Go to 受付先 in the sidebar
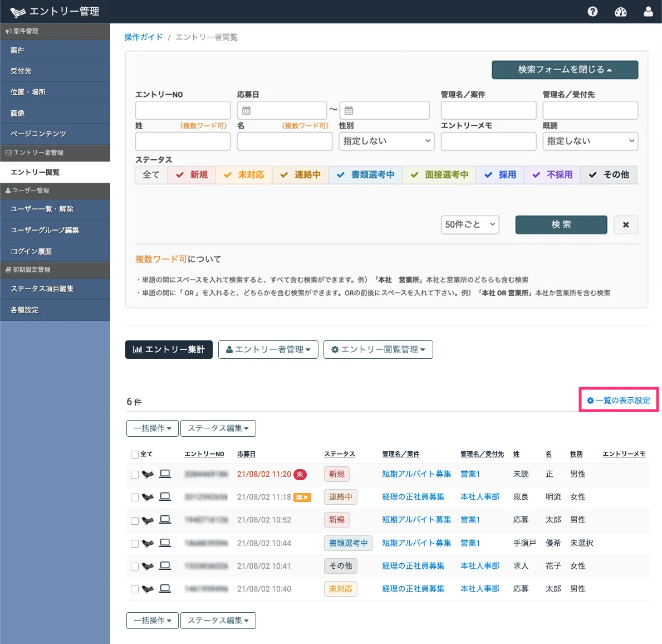Viewport: 662px width, 644px height. tap(55, 71)
